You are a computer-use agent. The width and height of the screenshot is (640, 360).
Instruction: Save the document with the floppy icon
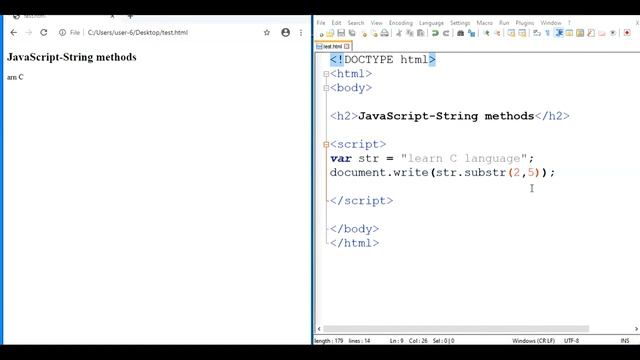coord(341,33)
